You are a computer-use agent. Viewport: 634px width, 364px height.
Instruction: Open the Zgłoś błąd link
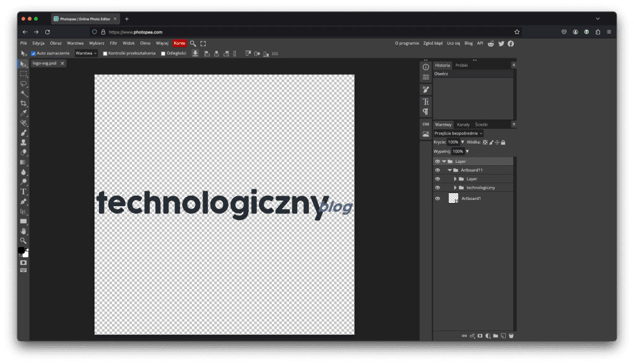click(x=433, y=43)
